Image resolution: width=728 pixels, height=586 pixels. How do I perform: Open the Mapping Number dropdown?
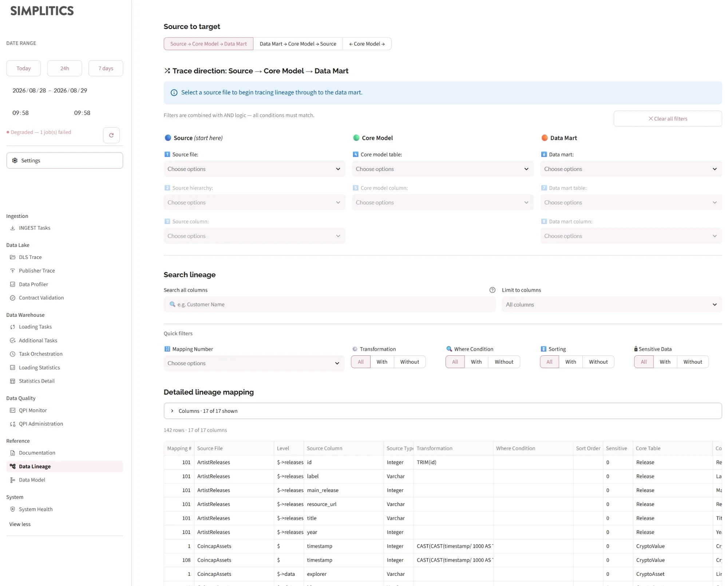click(254, 363)
